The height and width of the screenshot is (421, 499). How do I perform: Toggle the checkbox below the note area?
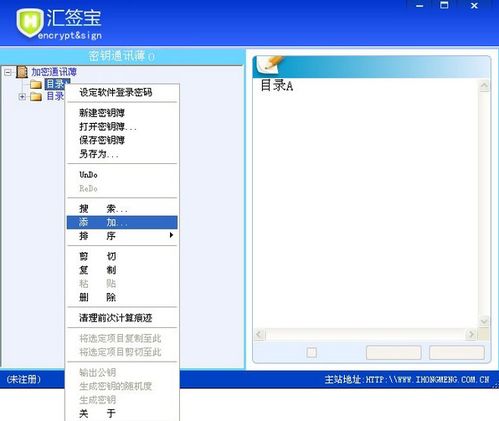(311, 352)
